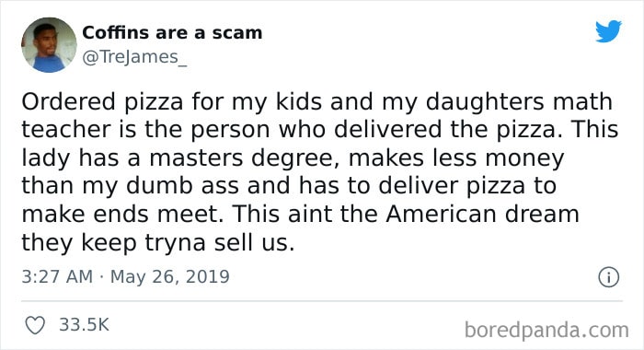Like the tweet with the heart icon
This screenshot has height=350, width=644.
(x=35, y=325)
